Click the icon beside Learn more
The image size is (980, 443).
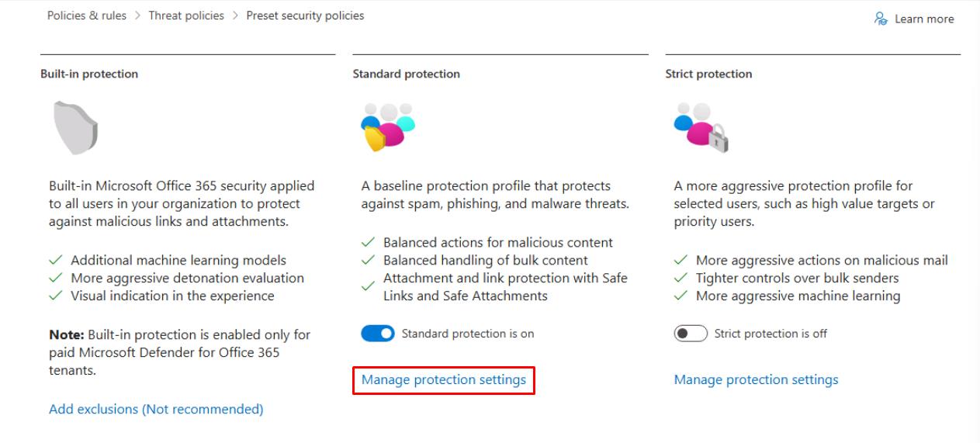[881, 19]
